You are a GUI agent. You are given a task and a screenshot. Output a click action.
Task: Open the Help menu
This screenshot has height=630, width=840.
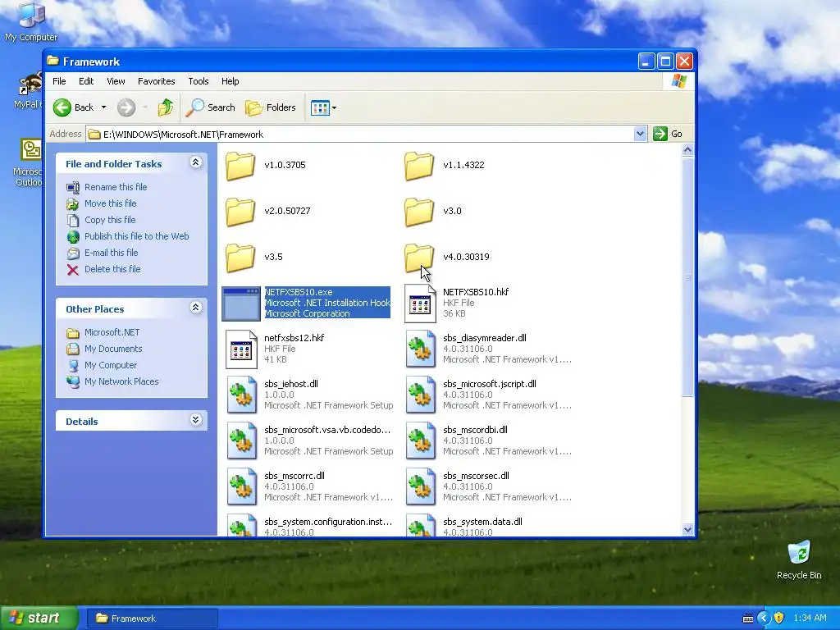(x=231, y=81)
